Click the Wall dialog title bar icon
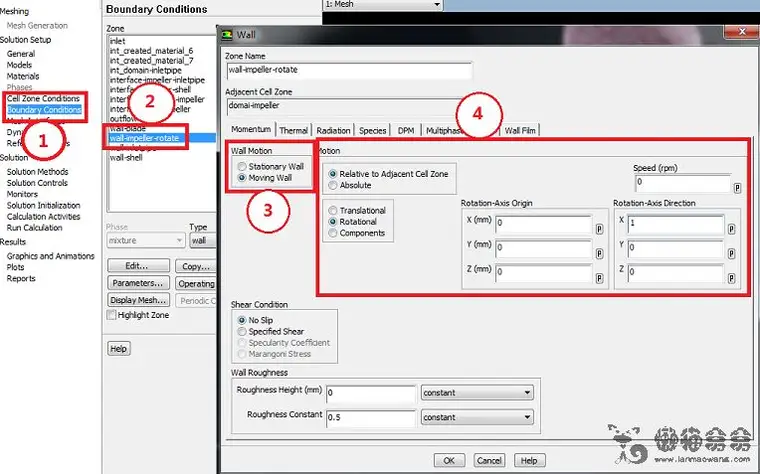Screen dimensions: 760x474 [227, 35]
